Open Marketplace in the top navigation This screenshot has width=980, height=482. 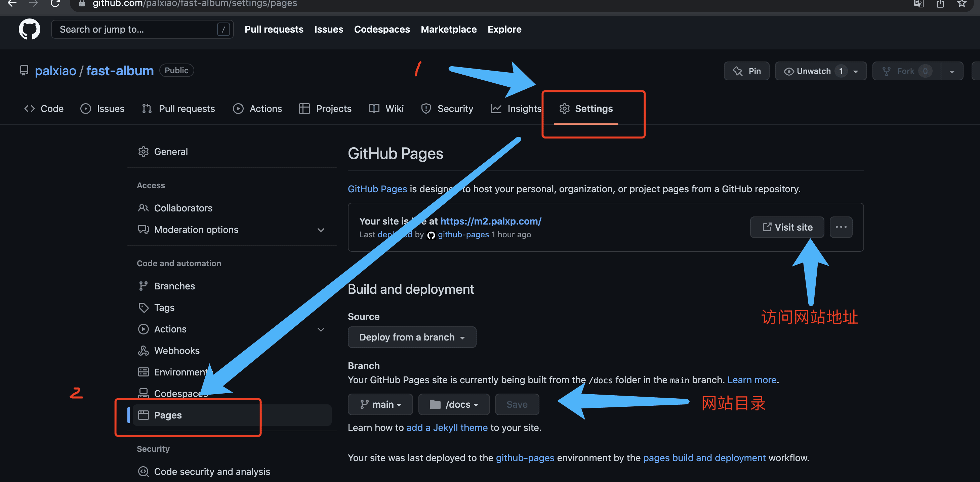(x=449, y=29)
